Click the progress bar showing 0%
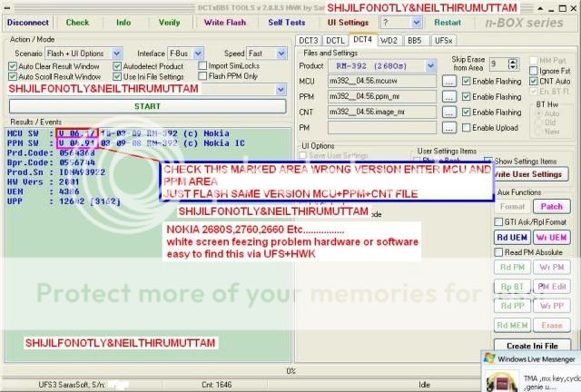The height and width of the screenshot is (392, 581). click(290, 371)
